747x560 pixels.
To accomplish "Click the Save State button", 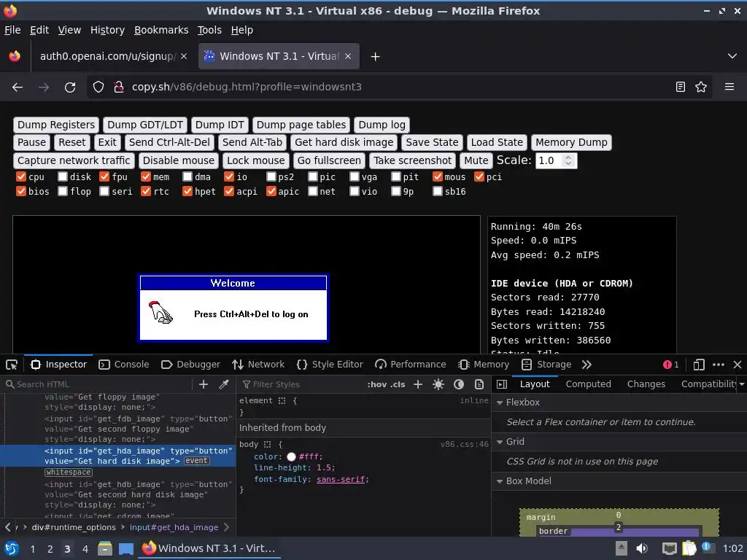I will coord(432,142).
